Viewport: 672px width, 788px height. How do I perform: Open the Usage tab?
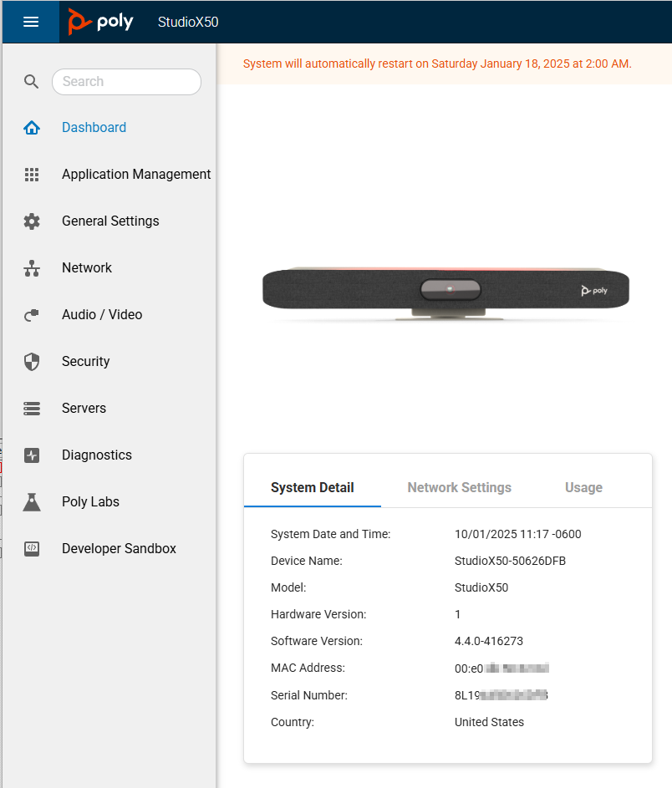(x=583, y=487)
